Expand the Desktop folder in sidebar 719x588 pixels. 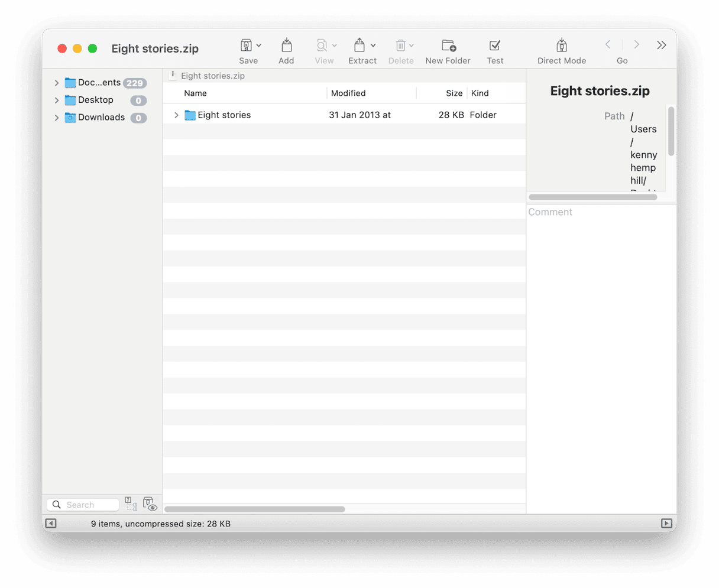[57, 100]
